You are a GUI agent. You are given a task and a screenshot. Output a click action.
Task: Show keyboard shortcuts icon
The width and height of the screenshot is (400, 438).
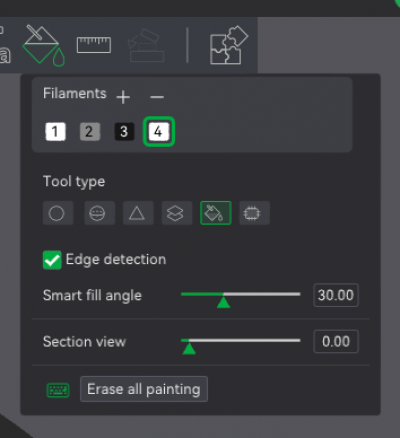(58, 390)
